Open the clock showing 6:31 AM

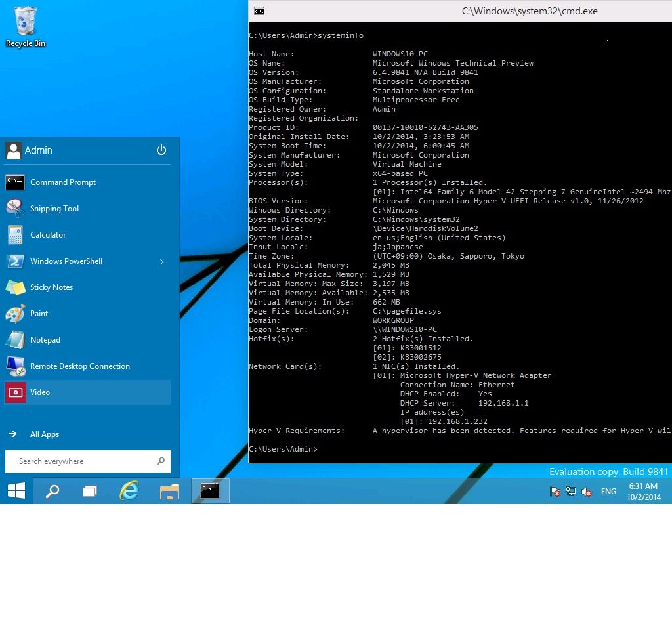tap(643, 491)
